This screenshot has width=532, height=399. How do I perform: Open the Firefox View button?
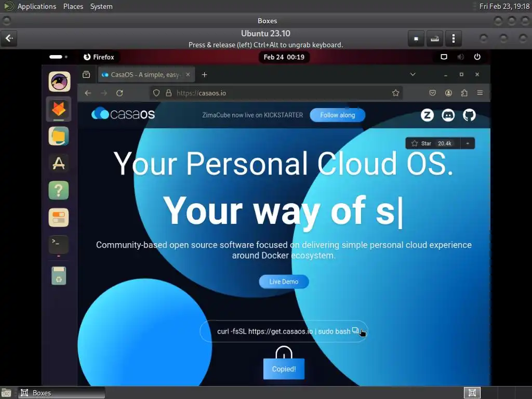[x=86, y=75]
